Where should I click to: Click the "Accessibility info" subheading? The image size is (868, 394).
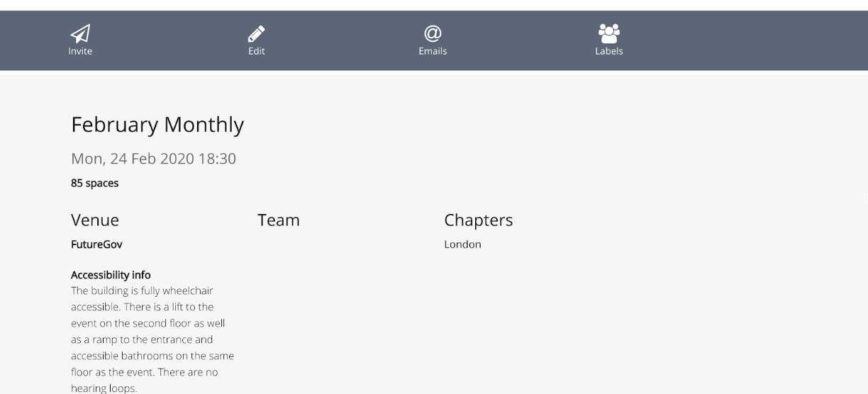[111, 275]
